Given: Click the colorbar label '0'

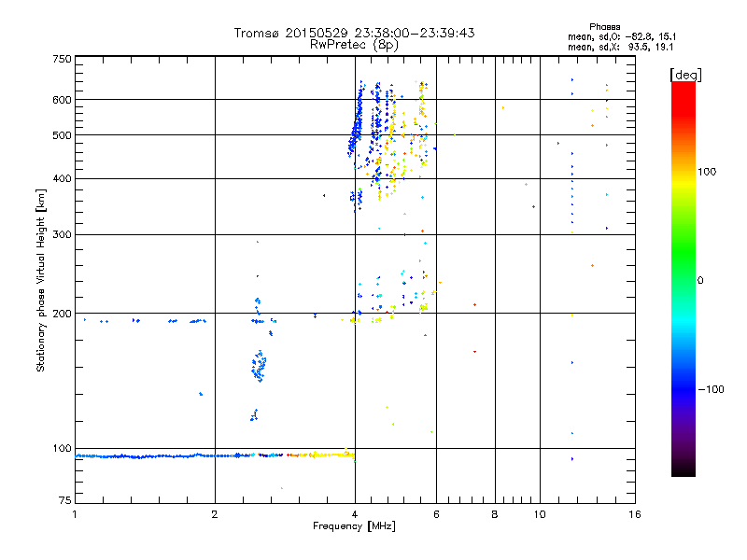Looking at the screenshot, I should pos(700,281).
